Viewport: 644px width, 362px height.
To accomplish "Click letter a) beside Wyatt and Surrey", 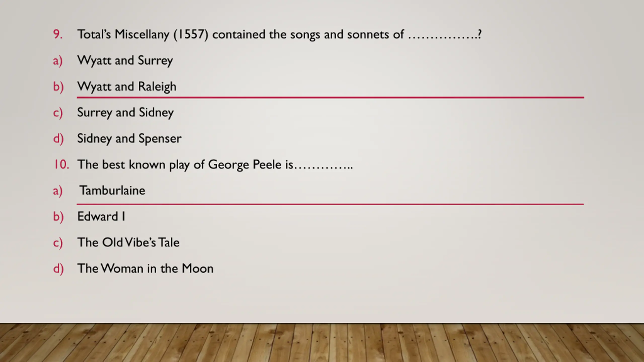I will pyautogui.click(x=58, y=61).
